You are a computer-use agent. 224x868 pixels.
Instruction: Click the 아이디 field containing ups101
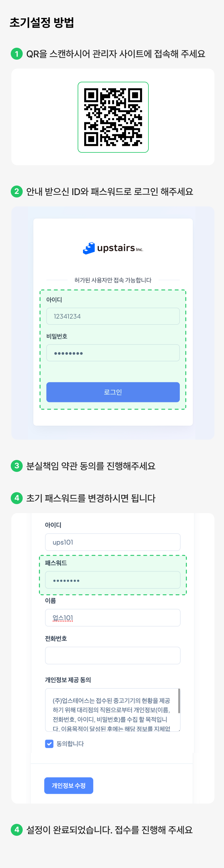point(113,542)
